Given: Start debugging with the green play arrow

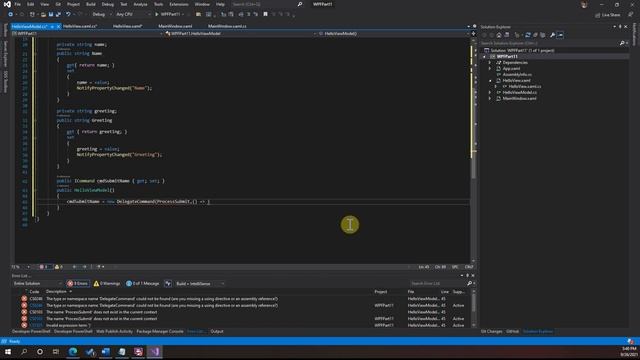Looking at the screenshot, I should pos(157,14).
